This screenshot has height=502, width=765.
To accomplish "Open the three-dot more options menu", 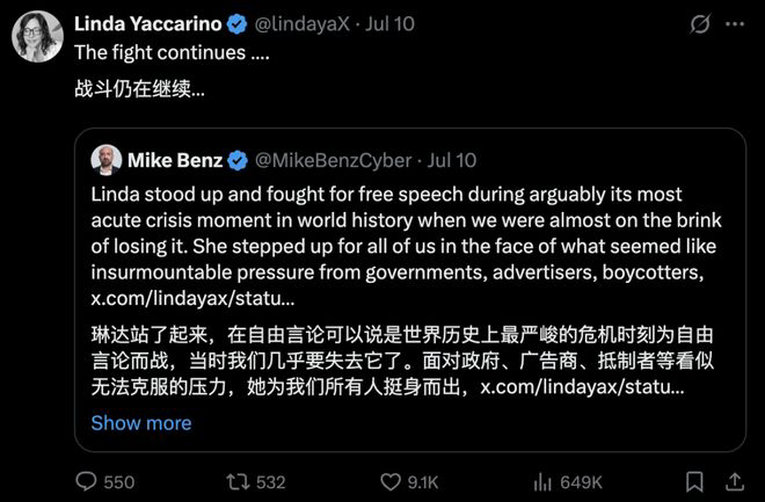I will (735, 23).
